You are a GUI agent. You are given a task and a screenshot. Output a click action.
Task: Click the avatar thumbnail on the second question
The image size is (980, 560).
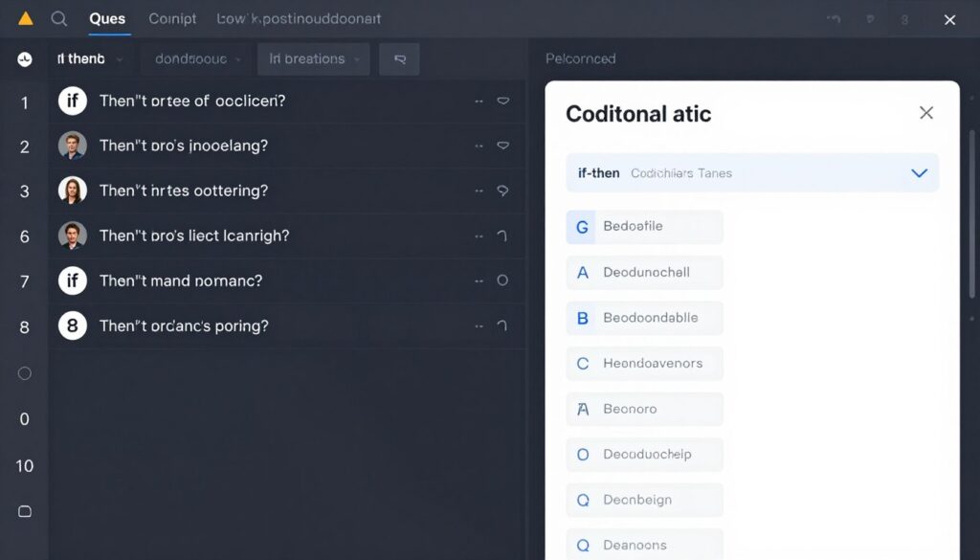pyautogui.click(x=72, y=146)
